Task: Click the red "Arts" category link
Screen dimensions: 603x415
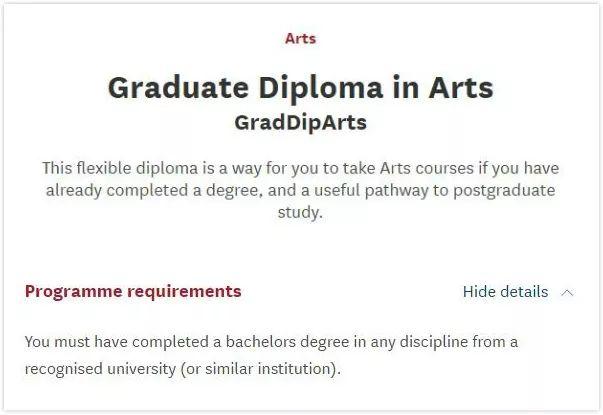Action: click(300, 39)
